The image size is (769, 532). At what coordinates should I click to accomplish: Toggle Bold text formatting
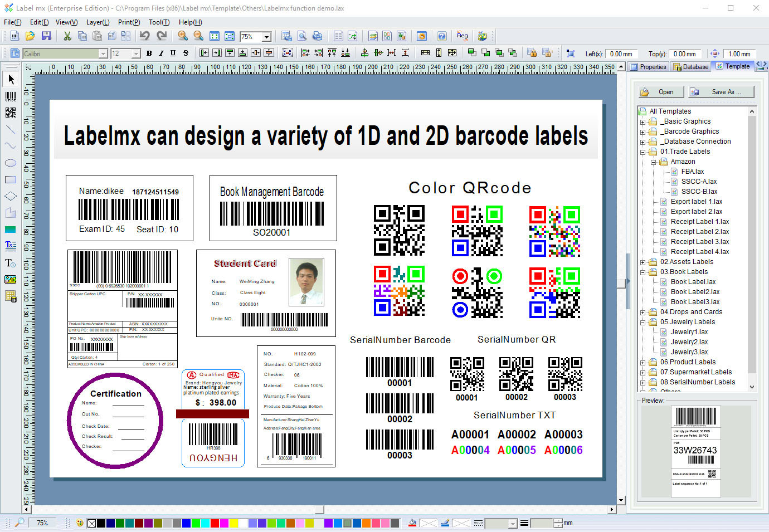(149, 53)
